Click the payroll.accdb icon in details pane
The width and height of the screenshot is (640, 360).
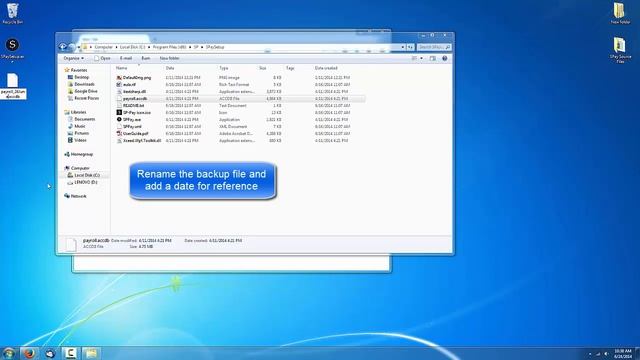coord(71,244)
